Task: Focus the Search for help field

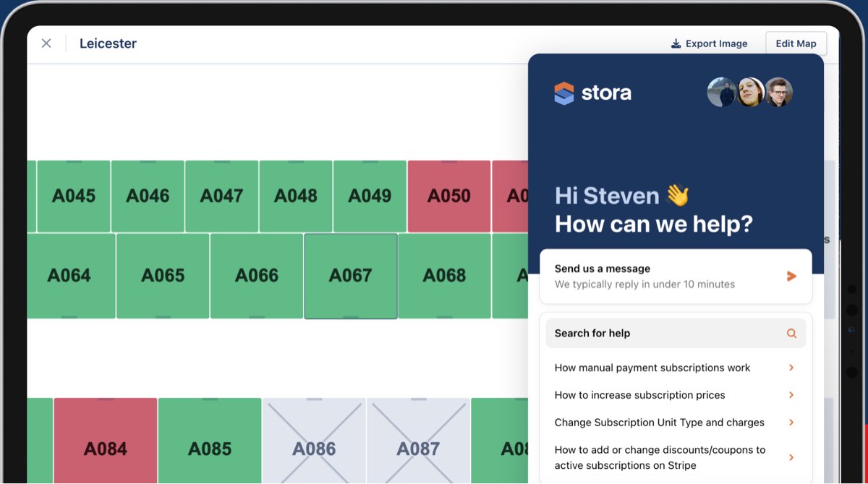Action: pos(676,334)
